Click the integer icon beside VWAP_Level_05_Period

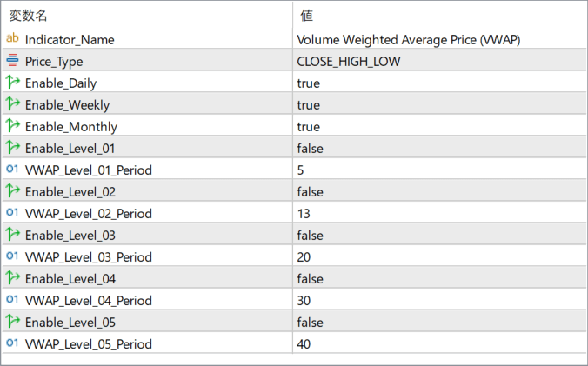pyautogui.click(x=12, y=343)
